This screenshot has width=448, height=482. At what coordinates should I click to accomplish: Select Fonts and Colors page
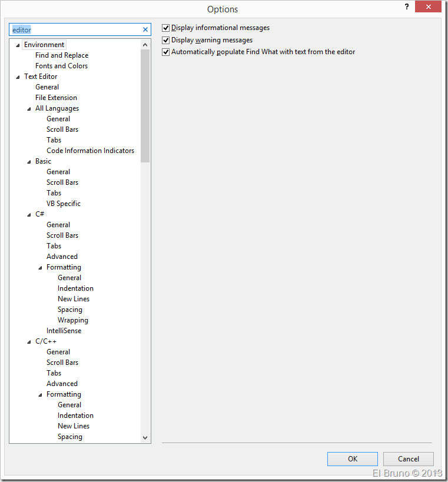61,66
